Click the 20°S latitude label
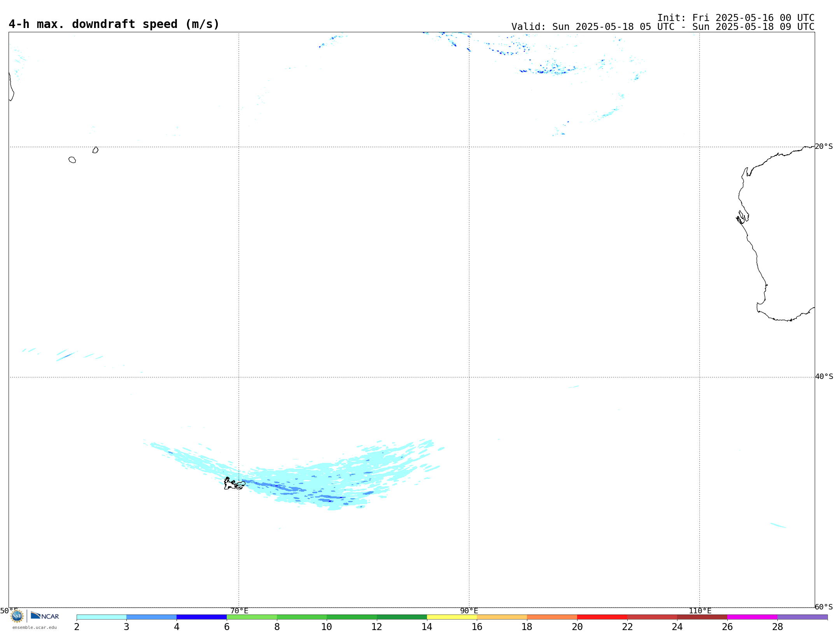 (x=824, y=146)
